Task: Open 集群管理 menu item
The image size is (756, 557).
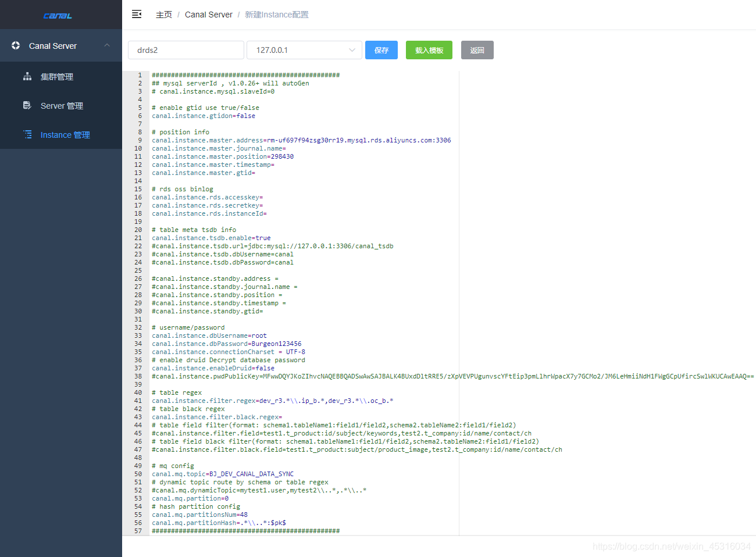Action: click(61, 76)
